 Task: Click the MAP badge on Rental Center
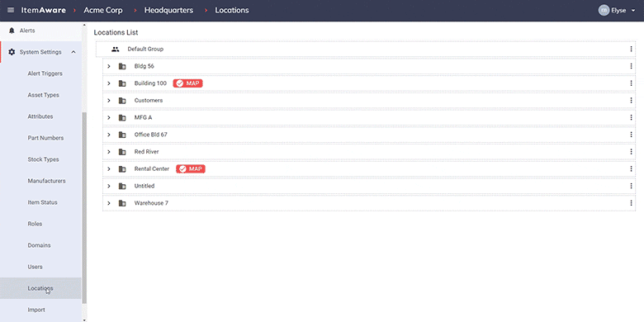191,168
